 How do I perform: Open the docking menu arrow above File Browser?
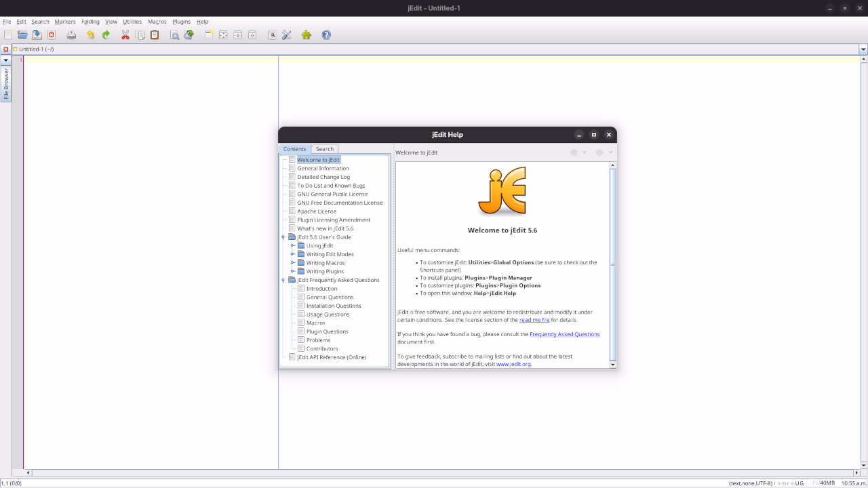tap(5, 60)
